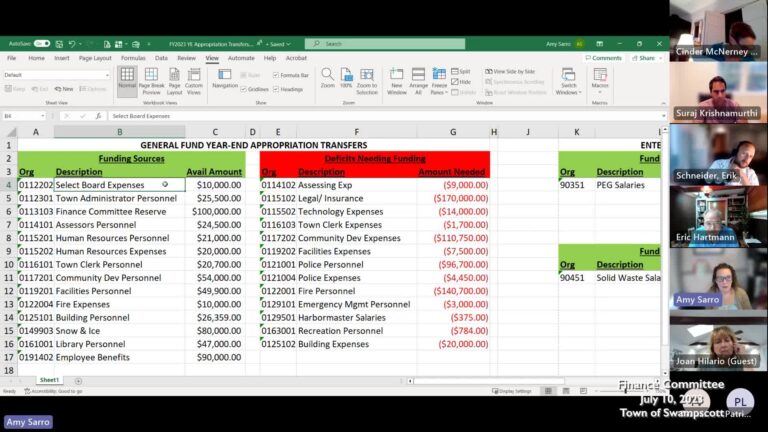Toggle the AutoSave switch
The height and width of the screenshot is (432, 768).
click(41, 44)
